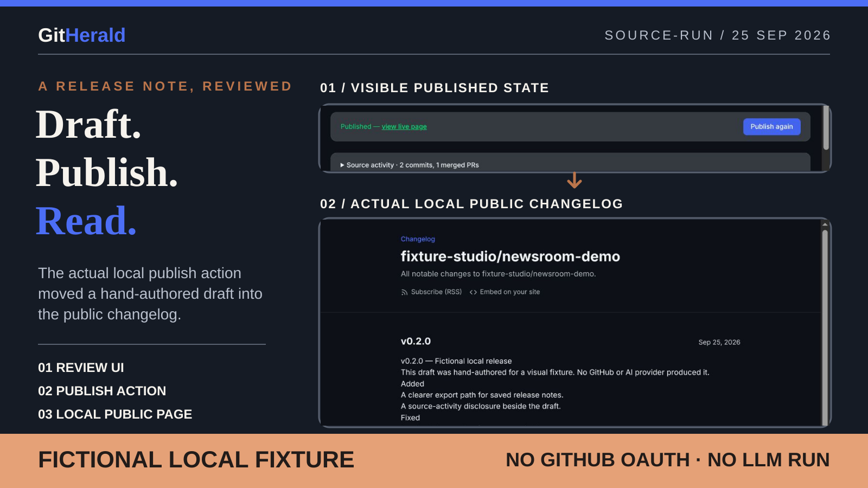Click the NO GITHUB OAUTH · NO LLM RUN text
The width and height of the screenshot is (868, 488).
[x=668, y=460]
